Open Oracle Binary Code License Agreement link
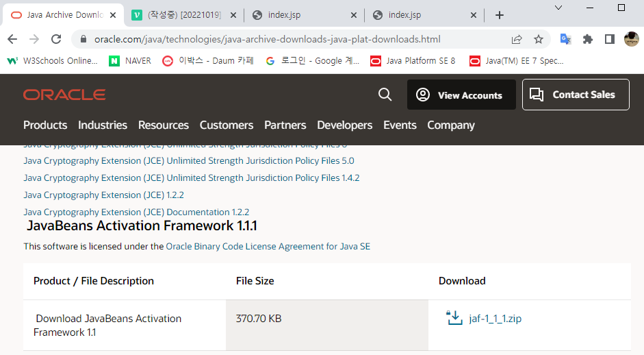This screenshot has height=355, width=644. click(x=268, y=247)
